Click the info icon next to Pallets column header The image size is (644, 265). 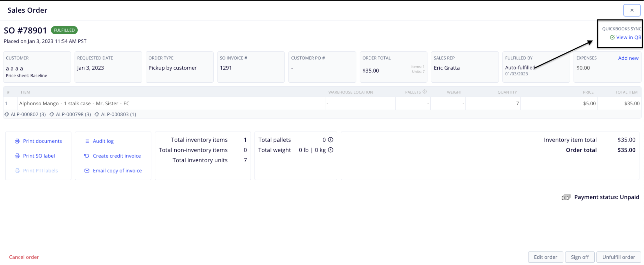[x=425, y=92]
